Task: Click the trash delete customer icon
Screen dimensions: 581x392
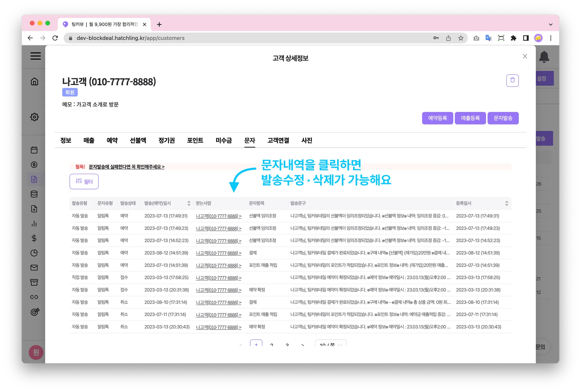Action: 512,80
